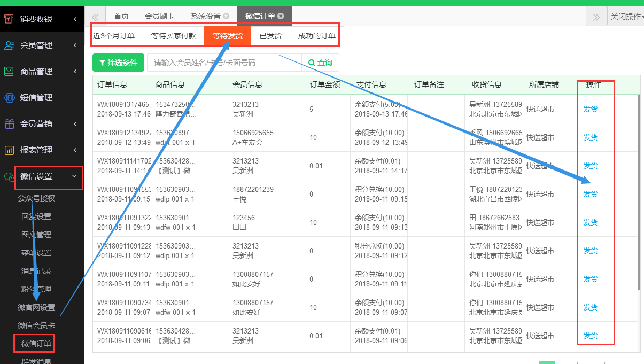Click 发货 for the 2018-09-11 14:17 order

point(591,166)
